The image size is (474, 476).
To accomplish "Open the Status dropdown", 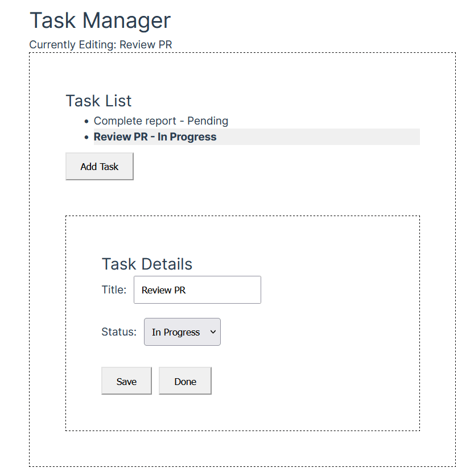I will [182, 332].
